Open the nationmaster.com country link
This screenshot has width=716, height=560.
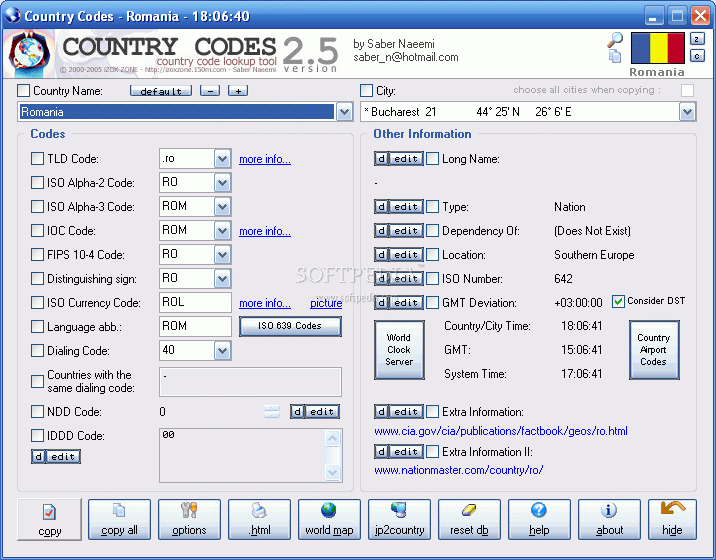(x=458, y=470)
